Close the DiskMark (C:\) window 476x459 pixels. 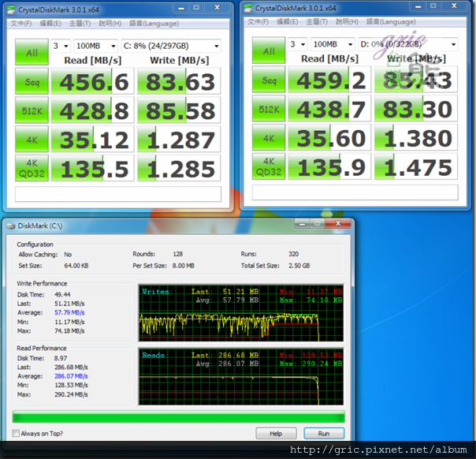tap(338, 223)
